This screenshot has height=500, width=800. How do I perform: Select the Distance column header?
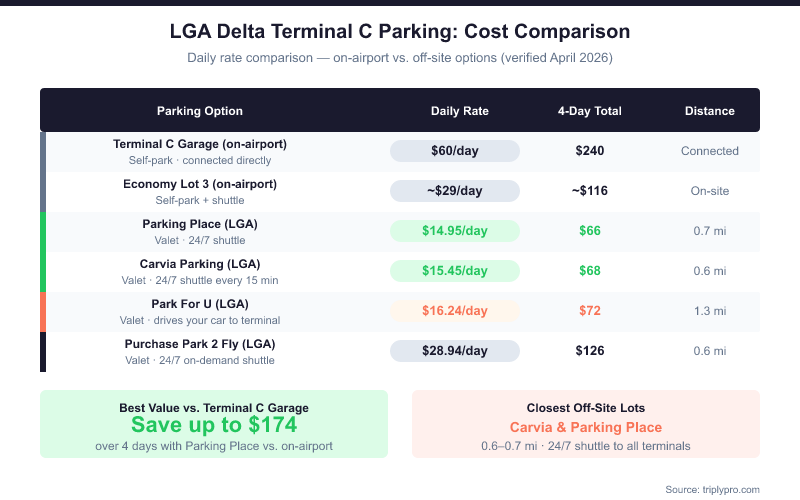pos(710,111)
